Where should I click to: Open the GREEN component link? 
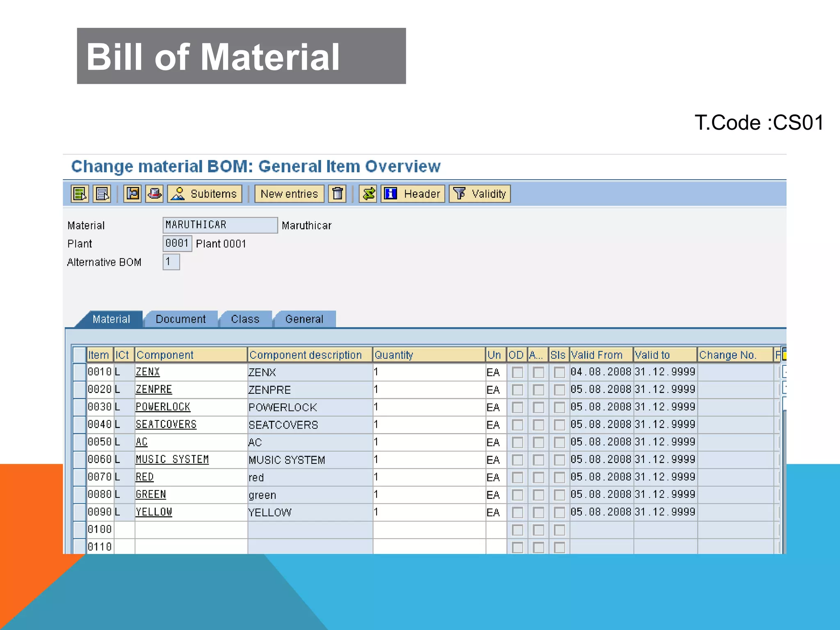[x=151, y=495]
